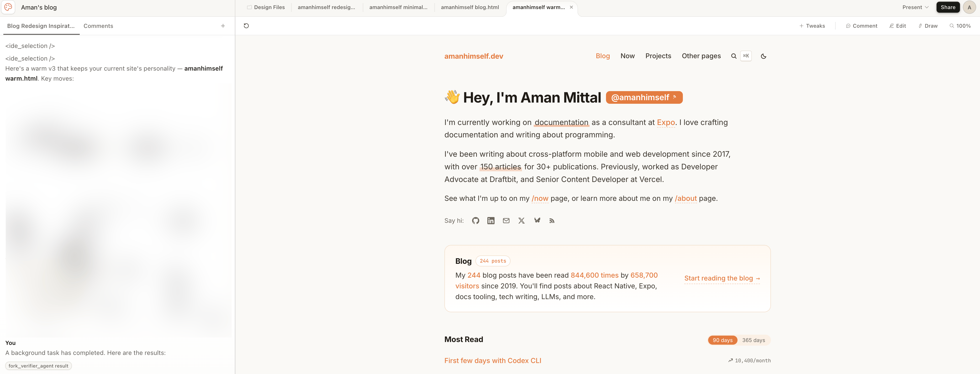Click the app palette logo icon
980x374 pixels.
point(8,7)
